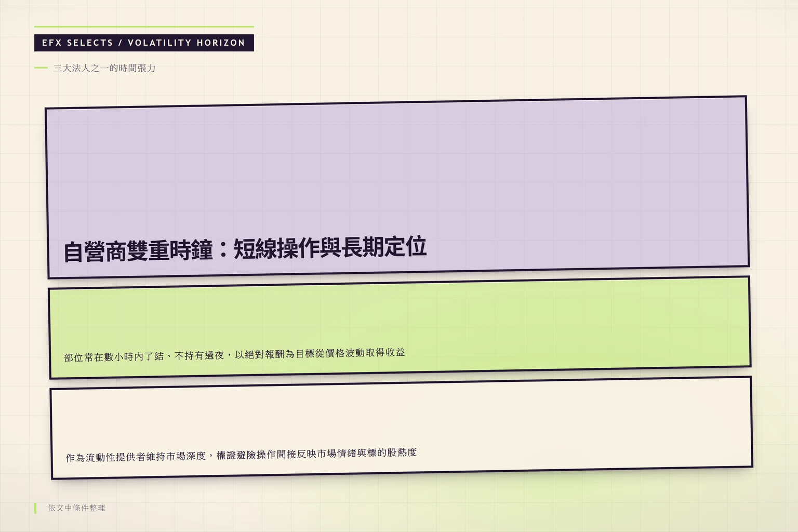
Task: Select the green card text 部位常在數小時內了結
Action: pos(114,357)
